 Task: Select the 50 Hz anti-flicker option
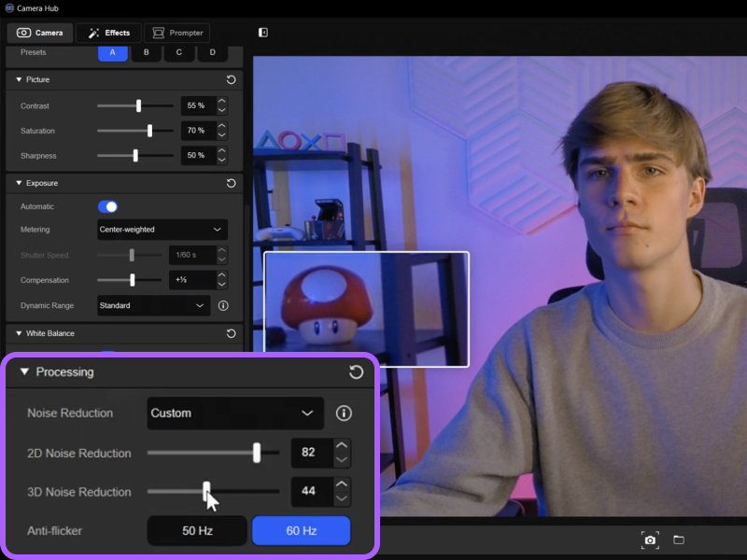(x=197, y=530)
